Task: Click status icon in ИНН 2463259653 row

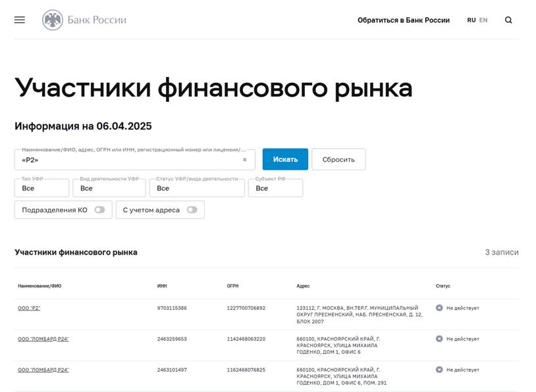Action: 439,339
